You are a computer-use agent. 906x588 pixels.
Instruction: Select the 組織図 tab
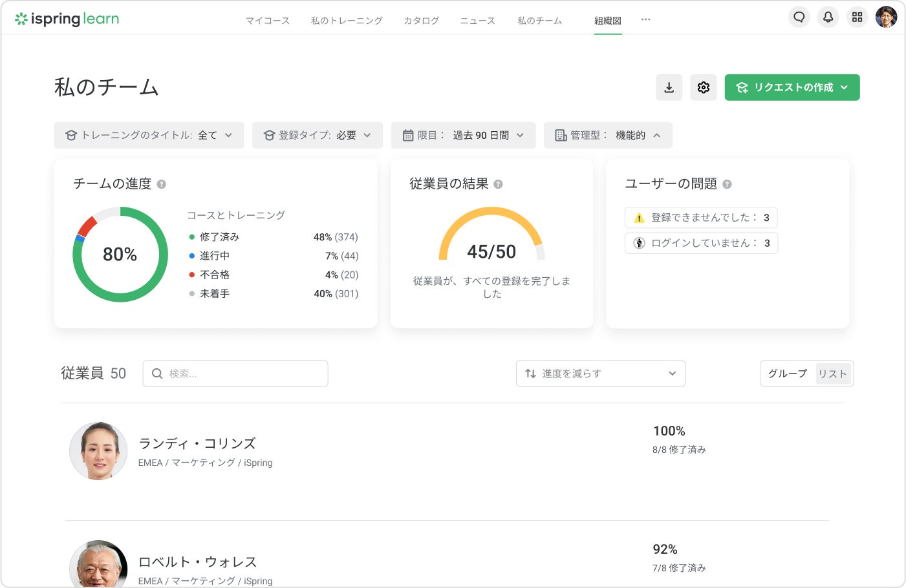click(608, 21)
